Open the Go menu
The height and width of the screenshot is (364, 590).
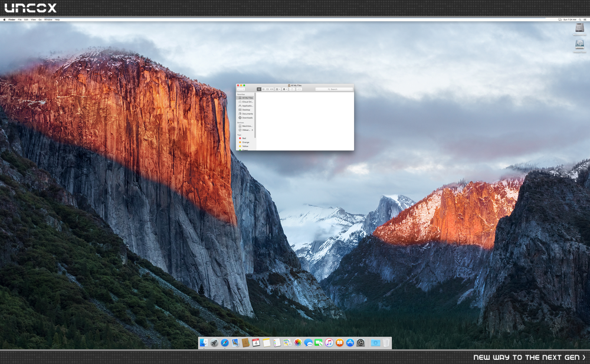40,19
